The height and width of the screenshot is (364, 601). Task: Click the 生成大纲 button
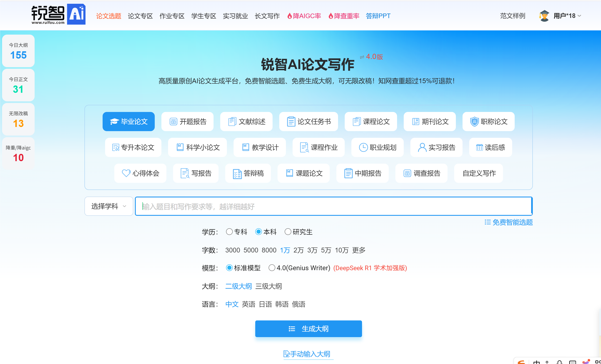coord(309,329)
